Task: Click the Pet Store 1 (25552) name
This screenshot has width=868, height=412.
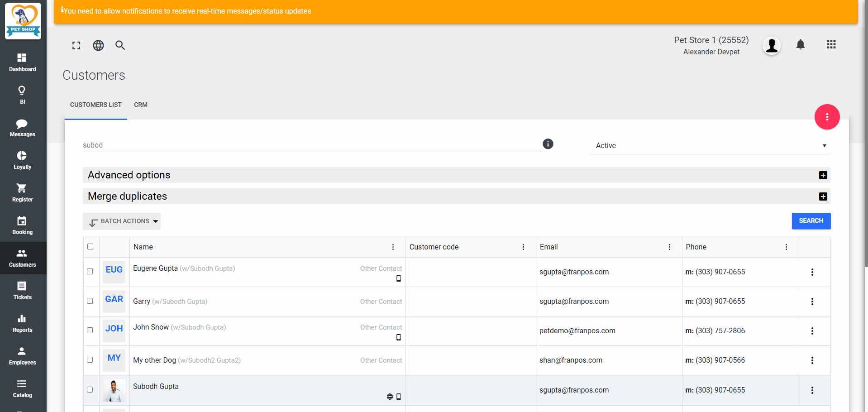Action: coord(711,40)
